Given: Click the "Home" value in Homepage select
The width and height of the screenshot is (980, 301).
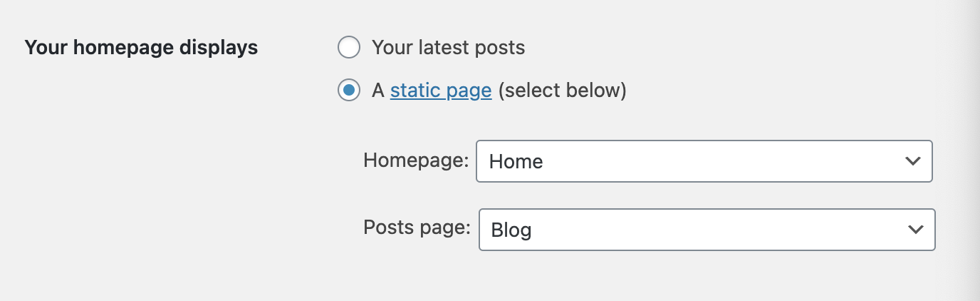Looking at the screenshot, I should tap(516, 162).
